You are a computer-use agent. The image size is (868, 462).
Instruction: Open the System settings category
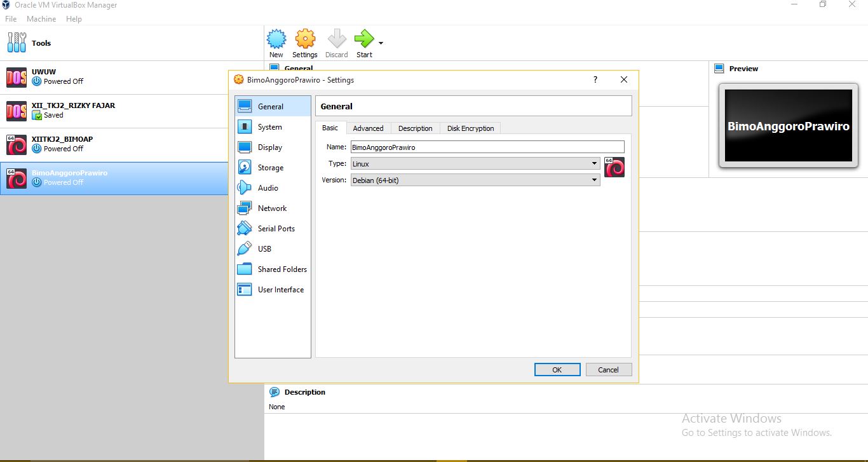273,127
